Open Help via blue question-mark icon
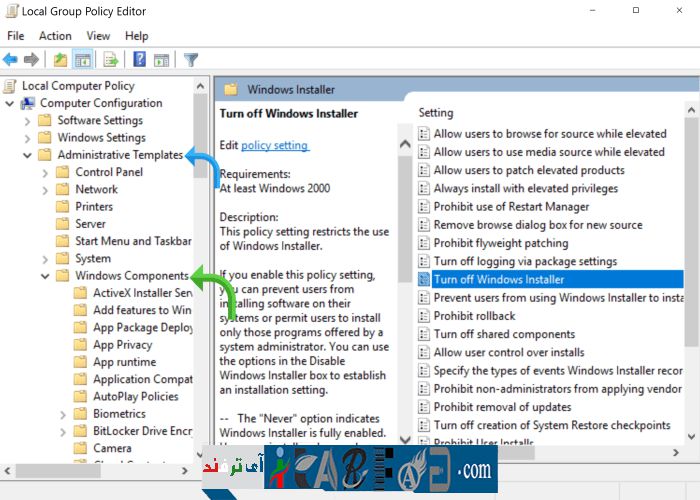The height and width of the screenshot is (500, 700). click(139, 60)
